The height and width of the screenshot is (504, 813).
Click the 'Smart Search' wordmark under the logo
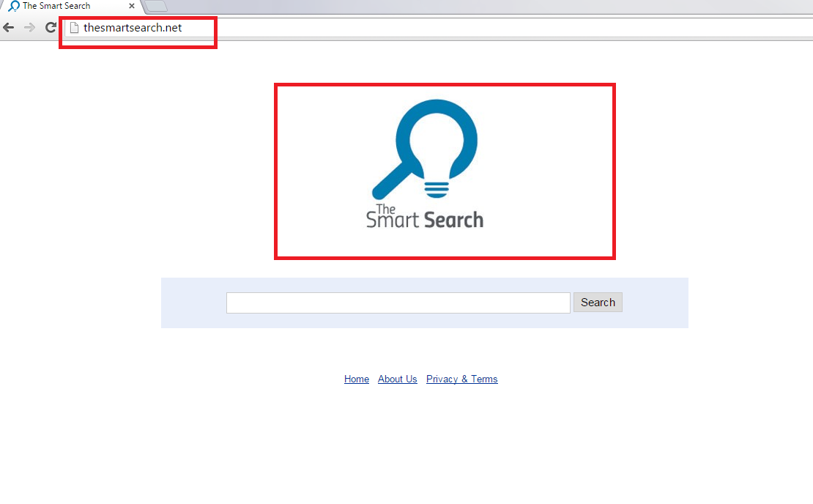425,218
